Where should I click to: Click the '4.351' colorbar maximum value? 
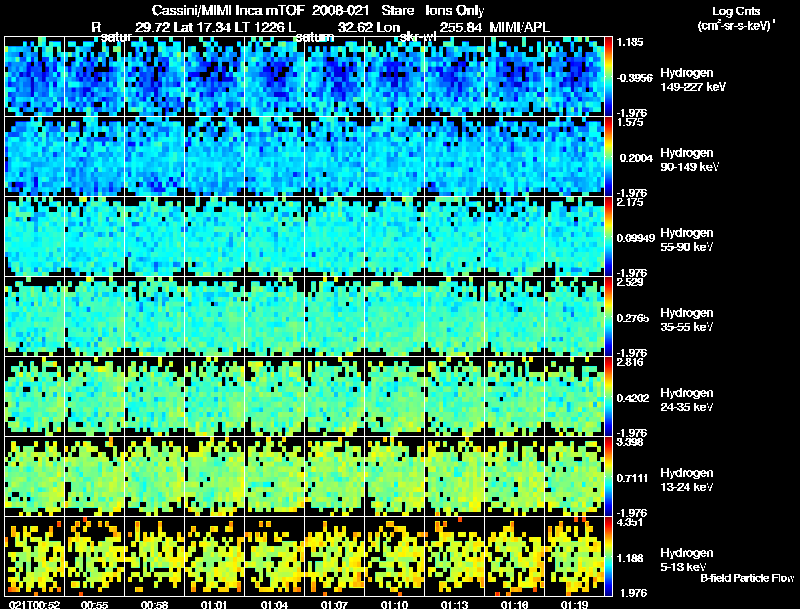[630, 522]
